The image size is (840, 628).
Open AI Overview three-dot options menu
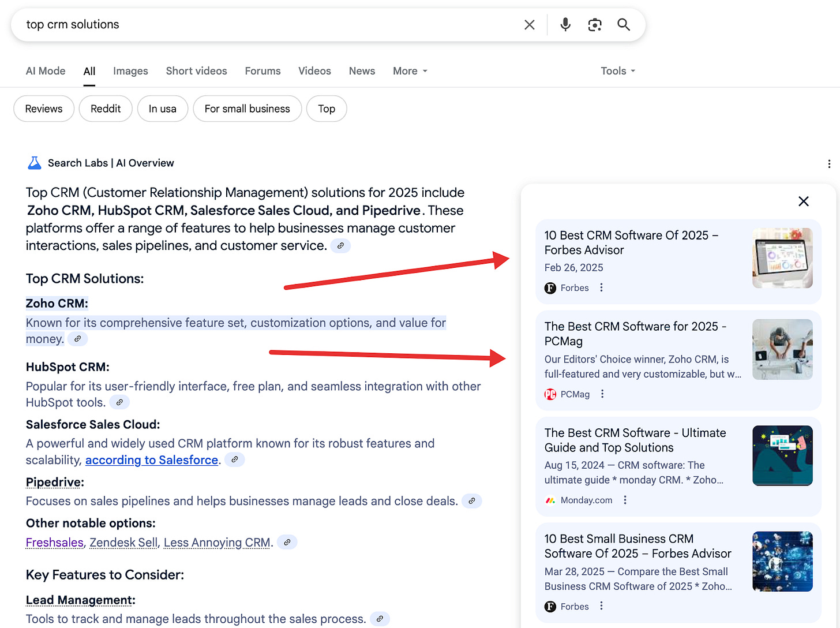click(829, 164)
